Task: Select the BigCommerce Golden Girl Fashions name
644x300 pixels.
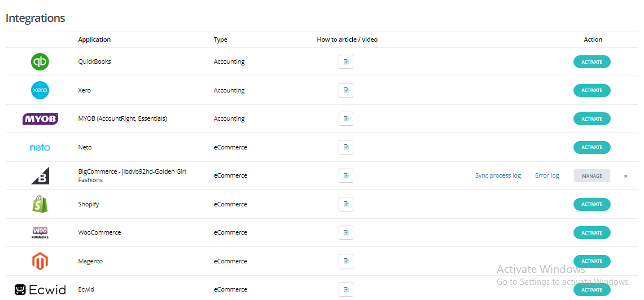Action: tap(132, 175)
